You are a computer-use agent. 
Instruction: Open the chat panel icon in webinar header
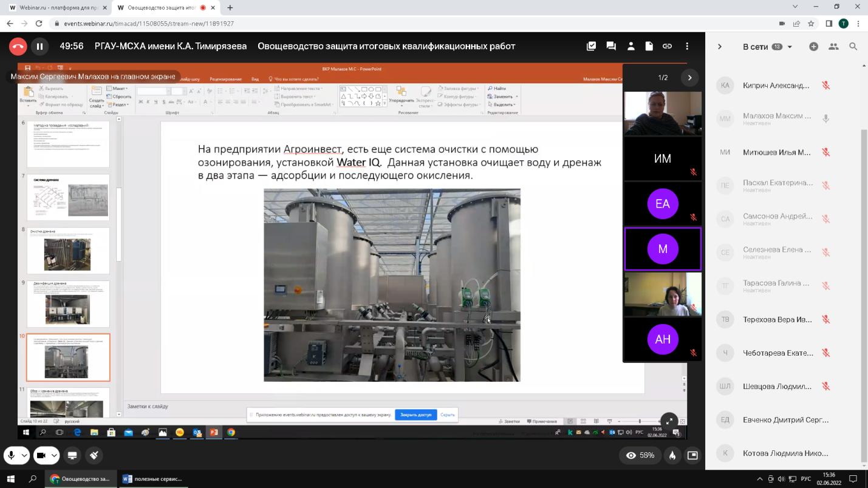(x=611, y=46)
